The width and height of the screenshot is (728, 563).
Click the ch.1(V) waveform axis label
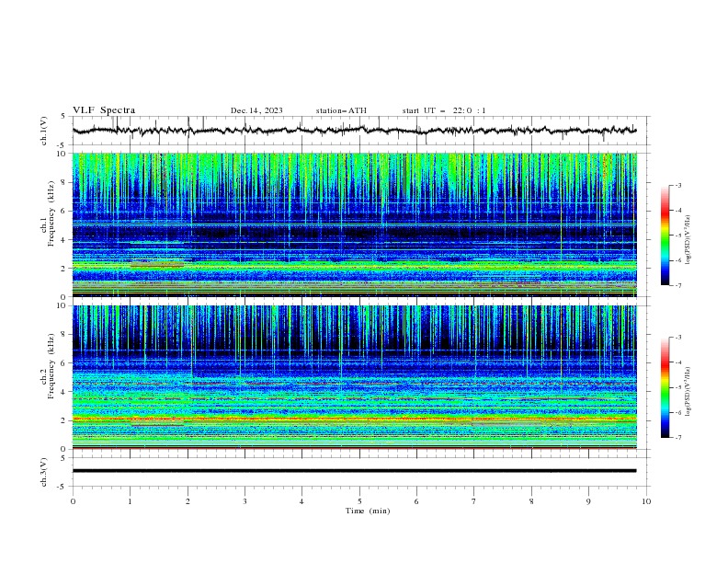44,131
